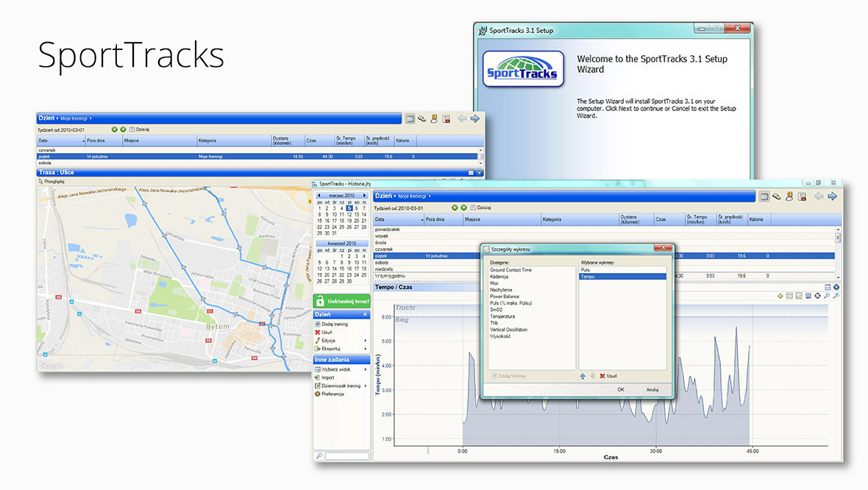
Task: Jump to Dzisiaj in Historia window
Action: click(480, 207)
